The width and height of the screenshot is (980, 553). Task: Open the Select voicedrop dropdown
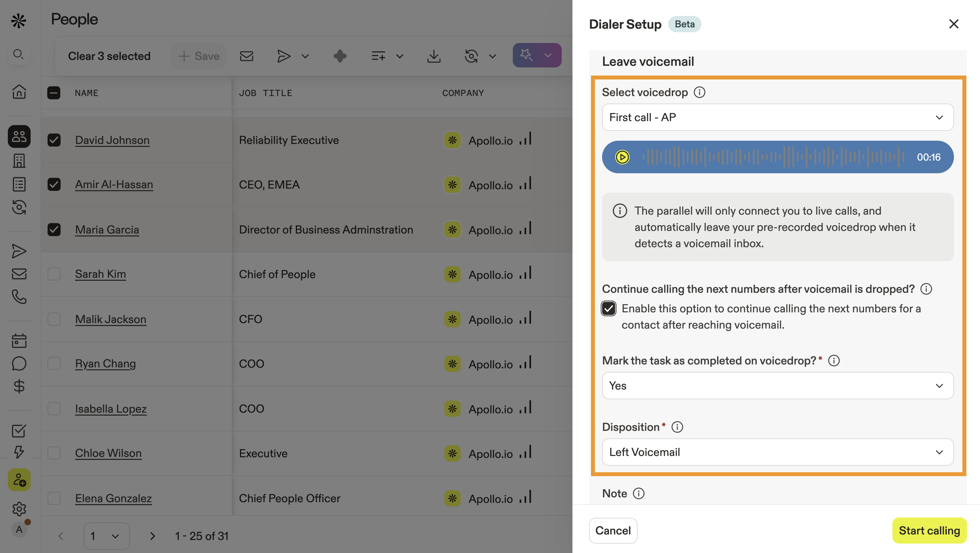[777, 117]
